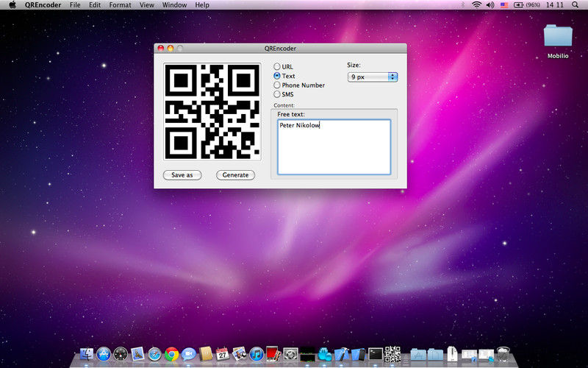Open iChat speech bubble icon in dock

coord(189,354)
